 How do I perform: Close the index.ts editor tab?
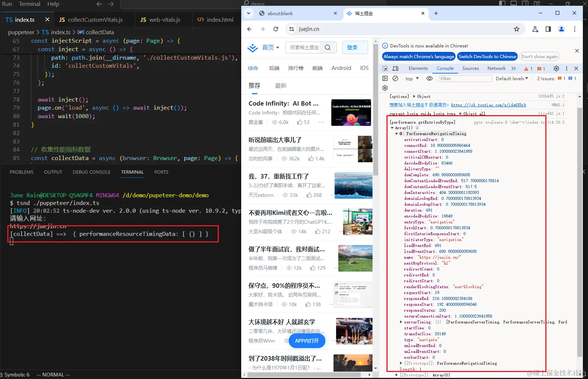[x=47, y=20]
